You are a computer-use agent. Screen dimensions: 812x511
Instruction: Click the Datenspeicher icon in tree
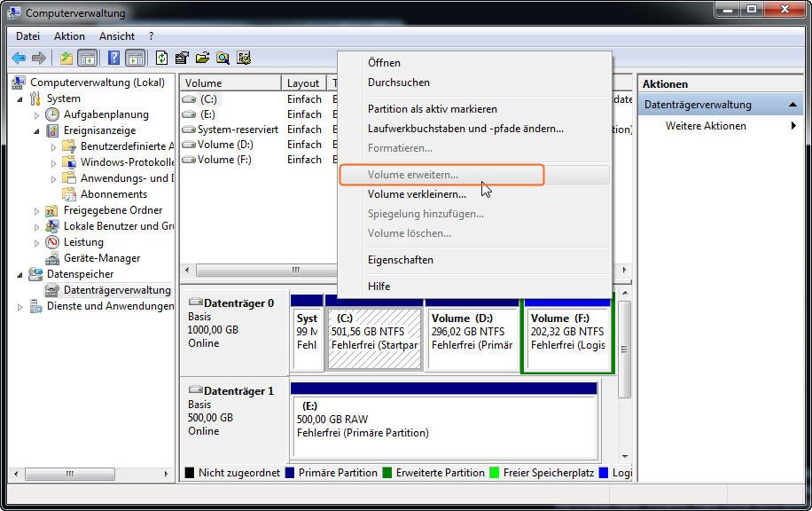click(x=35, y=273)
